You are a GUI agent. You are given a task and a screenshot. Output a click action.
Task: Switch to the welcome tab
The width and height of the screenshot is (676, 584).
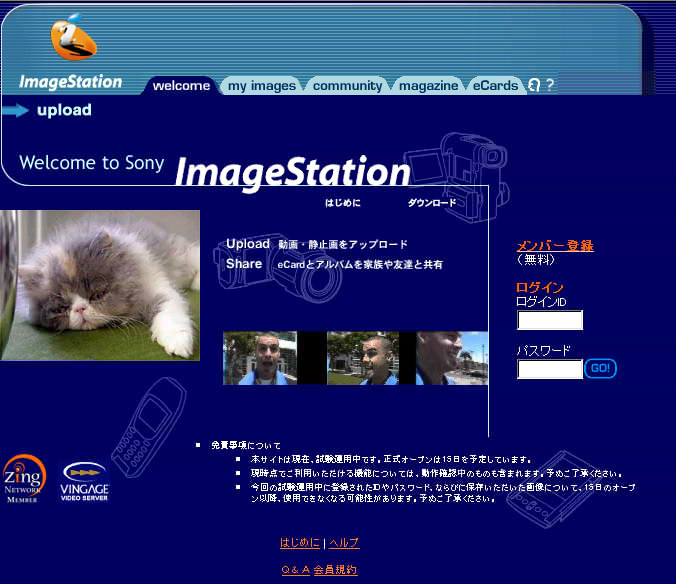coord(182,85)
